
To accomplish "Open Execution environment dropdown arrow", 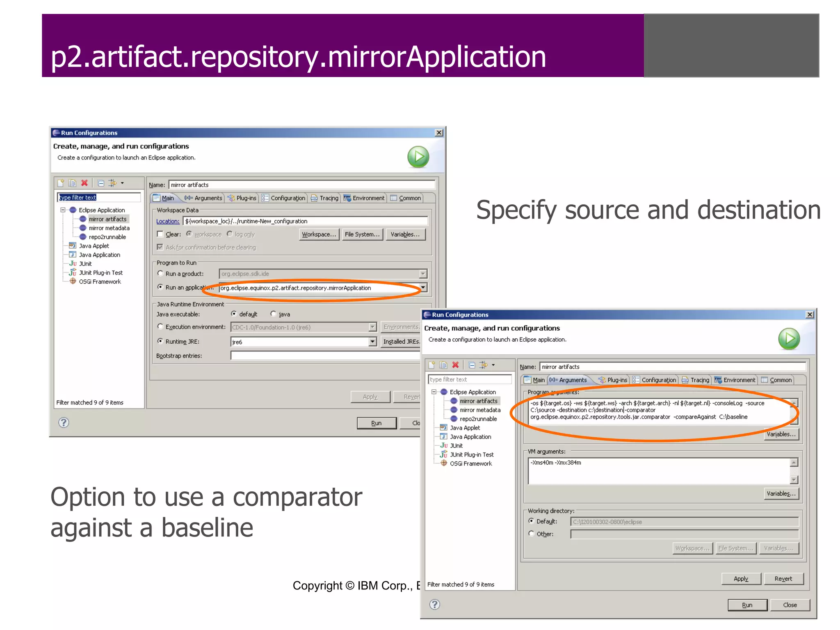I will (x=372, y=327).
